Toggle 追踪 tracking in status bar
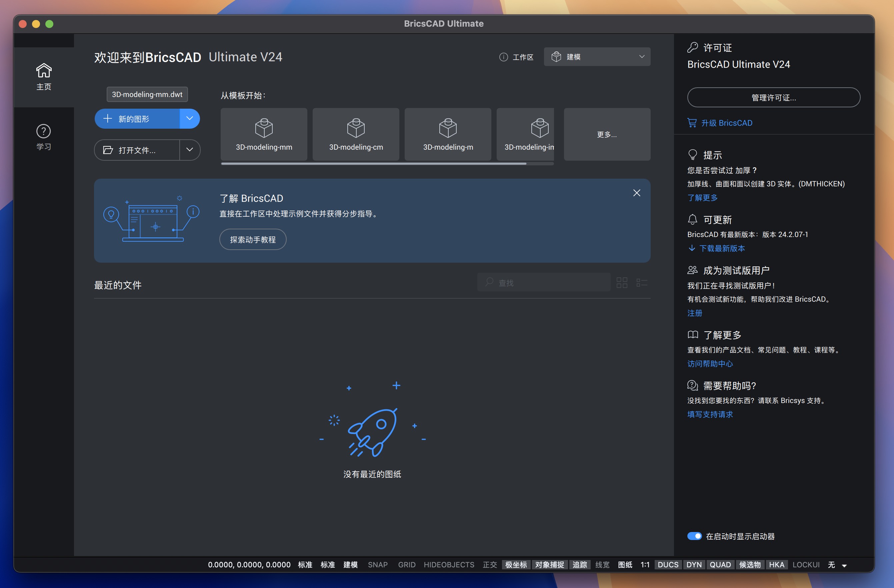Screen dimensions: 894x588 580,564
